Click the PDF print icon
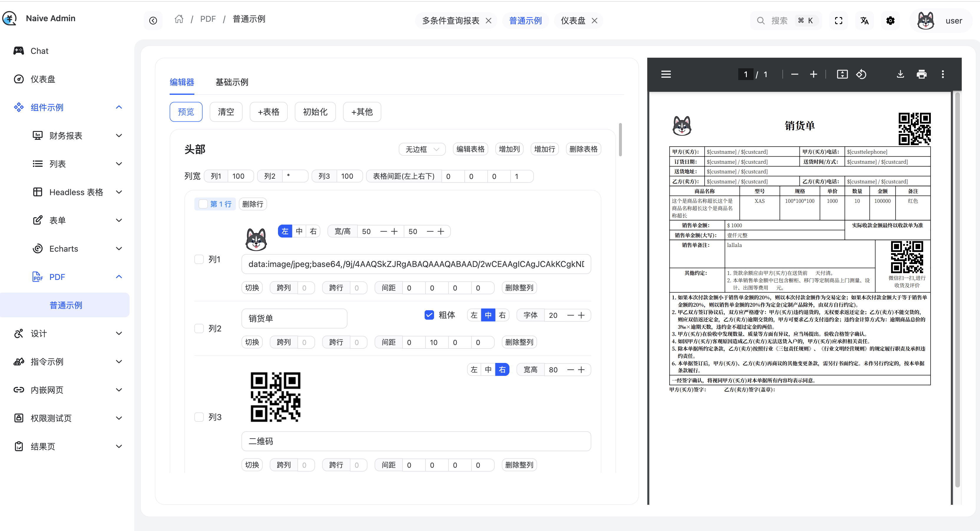Screen dimensions: 980x531 tap(921, 74)
